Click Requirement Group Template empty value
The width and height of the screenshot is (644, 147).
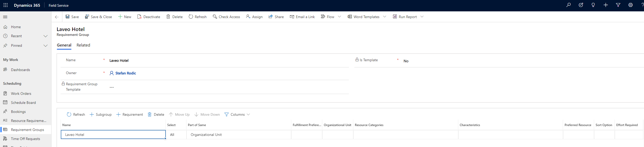111,87
